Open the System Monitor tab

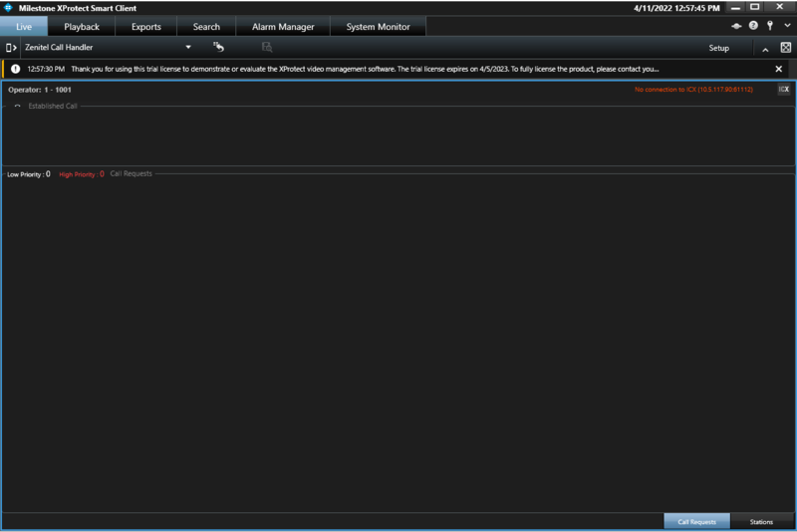pos(378,27)
